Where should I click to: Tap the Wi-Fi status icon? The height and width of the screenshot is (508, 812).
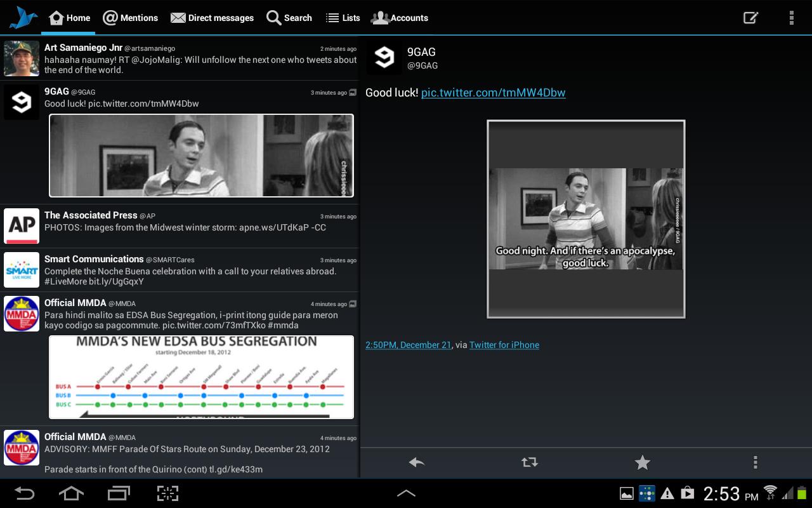pos(770,492)
